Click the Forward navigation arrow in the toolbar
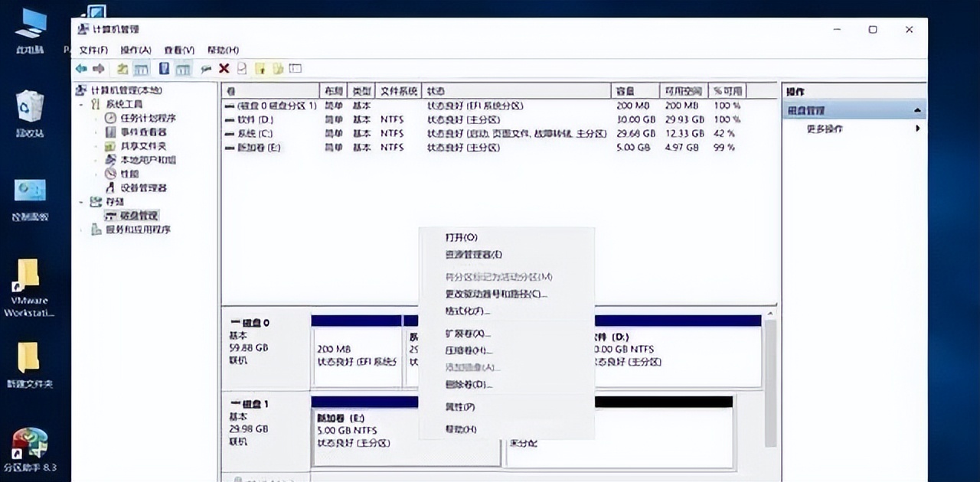The width and height of the screenshot is (980, 482). (97, 68)
